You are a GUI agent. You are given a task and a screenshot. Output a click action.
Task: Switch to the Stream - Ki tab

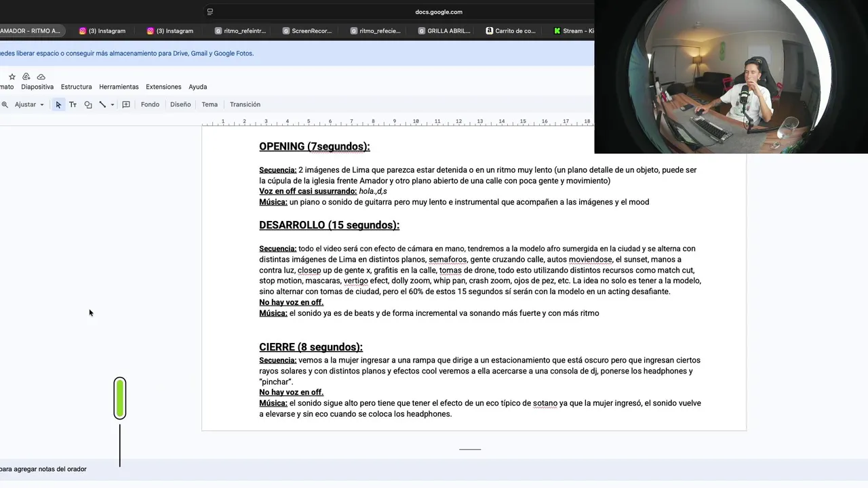coord(573,30)
